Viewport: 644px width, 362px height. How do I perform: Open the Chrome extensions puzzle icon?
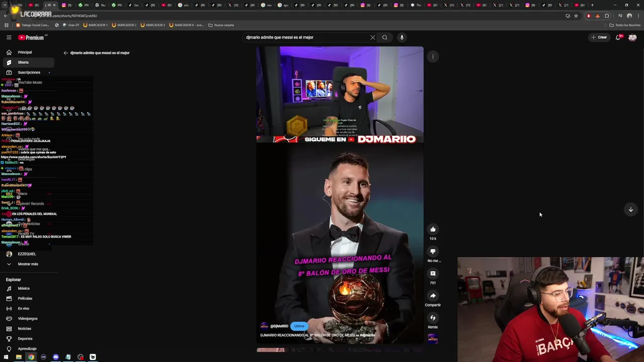click(x=607, y=16)
